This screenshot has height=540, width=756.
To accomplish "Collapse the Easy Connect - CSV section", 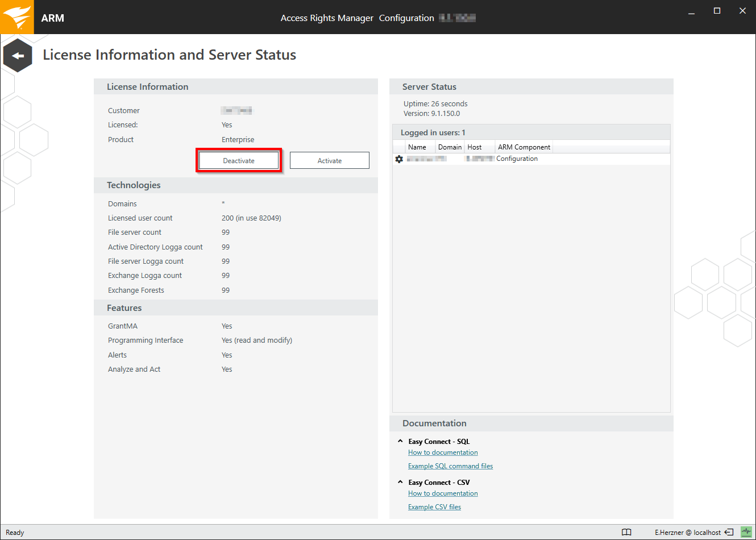I will [400, 482].
